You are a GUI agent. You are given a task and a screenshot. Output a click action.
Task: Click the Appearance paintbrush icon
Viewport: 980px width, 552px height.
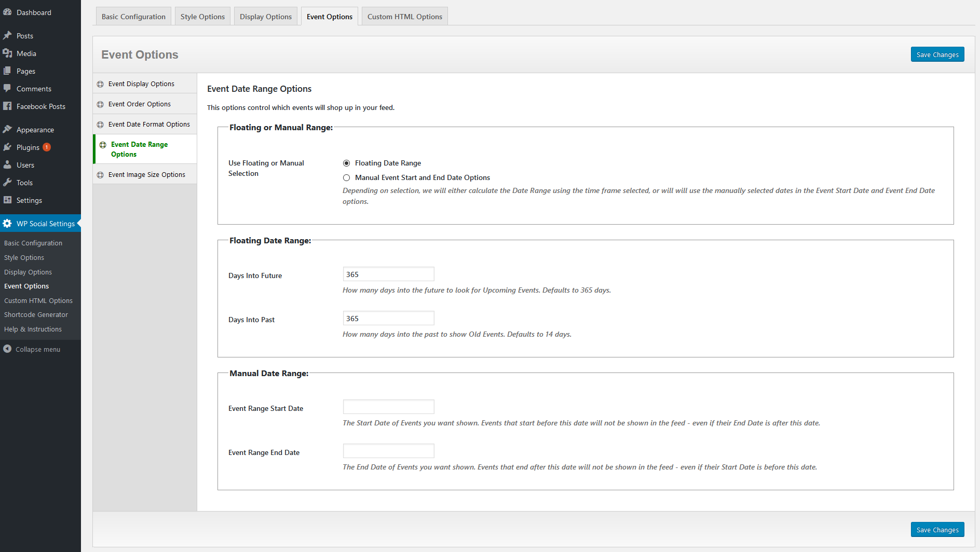point(7,130)
